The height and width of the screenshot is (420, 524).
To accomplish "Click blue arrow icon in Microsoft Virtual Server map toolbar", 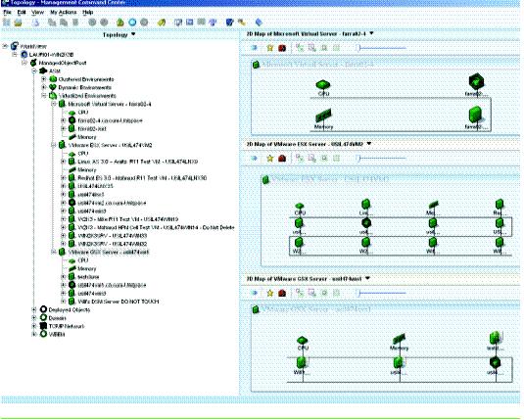I will point(254,48).
